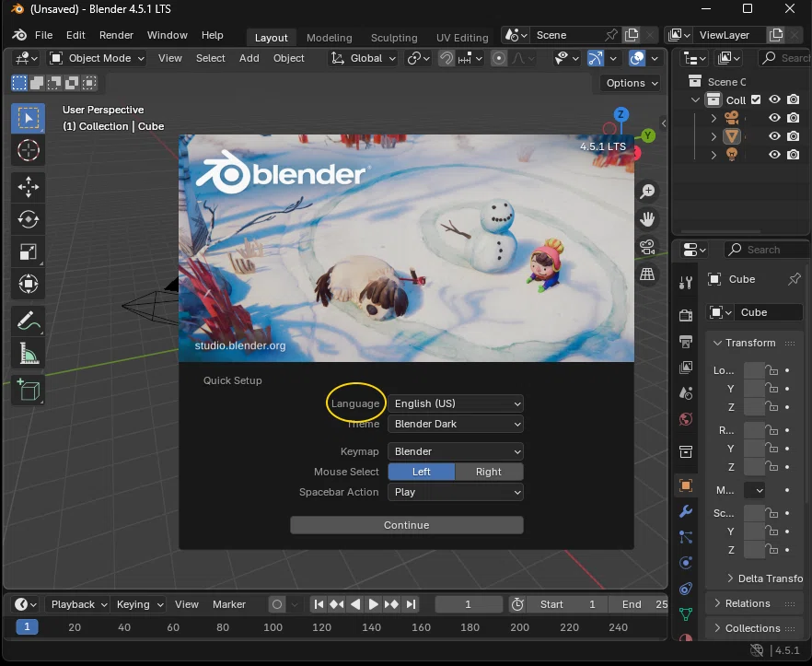Image resolution: width=812 pixels, height=666 pixels.
Task: Open the Physics properties tab
Action: click(x=686, y=563)
